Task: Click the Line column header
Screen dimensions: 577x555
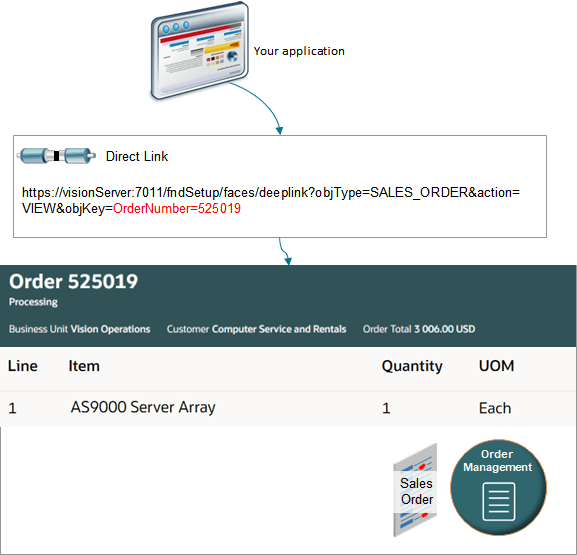Action: [23, 366]
